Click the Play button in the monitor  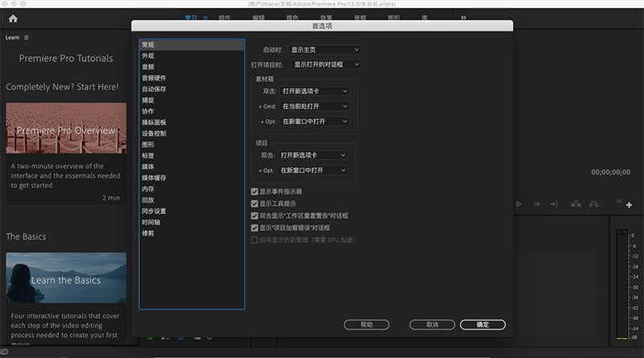518,204
